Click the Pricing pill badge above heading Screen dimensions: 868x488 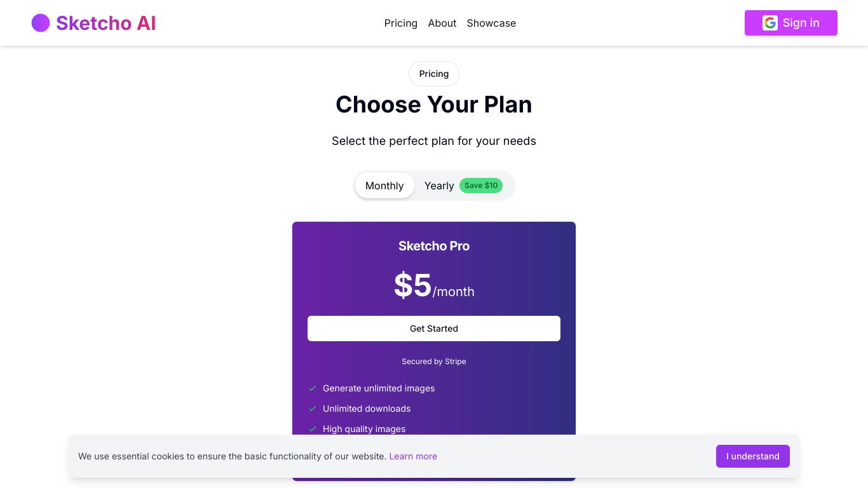[434, 74]
